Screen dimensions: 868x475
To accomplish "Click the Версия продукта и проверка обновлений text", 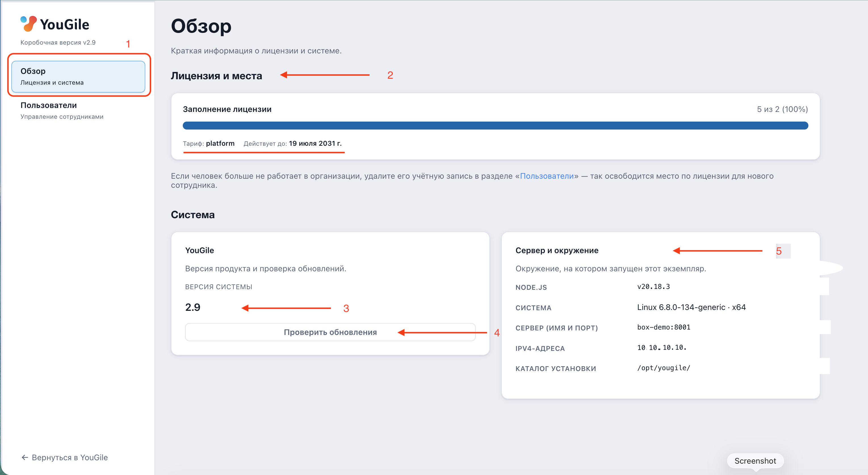I will pyautogui.click(x=265, y=268).
